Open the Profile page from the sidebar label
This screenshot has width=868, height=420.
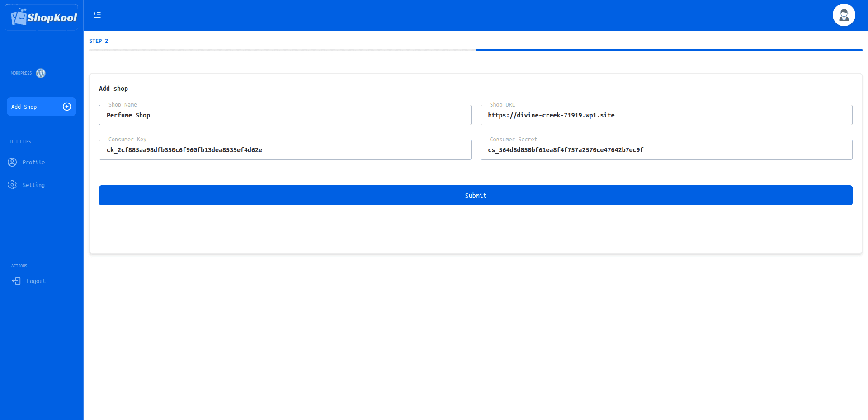34,163
